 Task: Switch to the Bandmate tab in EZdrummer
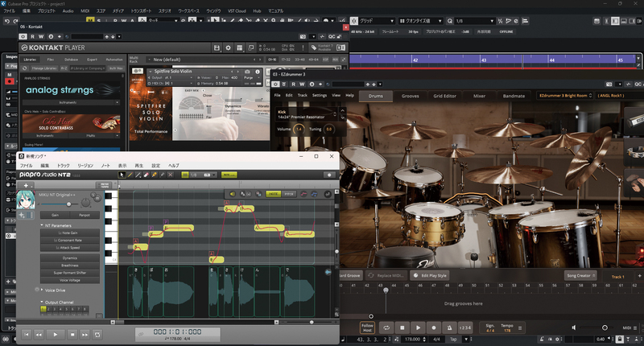(x=514, y=96)
